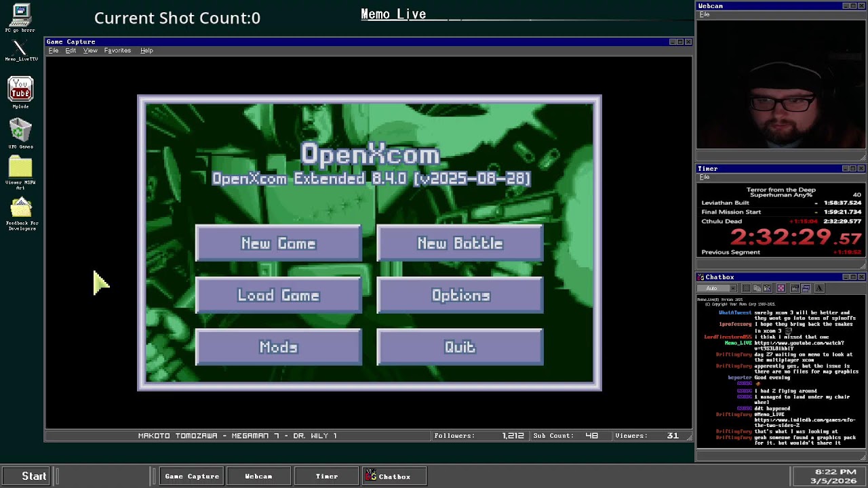Click the blue window icon in Chatbox toolbar
This screenshot has height=488, width=868.
pyautogui.click(x=806, y=288)
